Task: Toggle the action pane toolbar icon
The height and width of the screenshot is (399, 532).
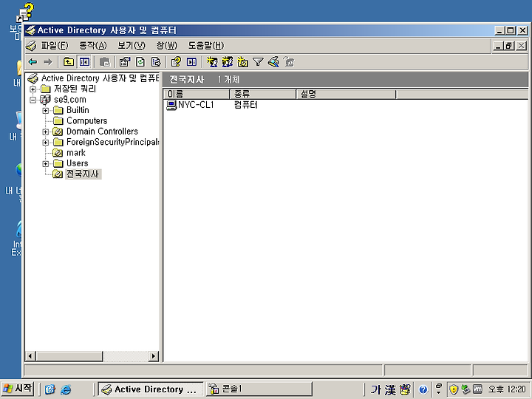Action: pyautogui.click(x=191, y=62)
